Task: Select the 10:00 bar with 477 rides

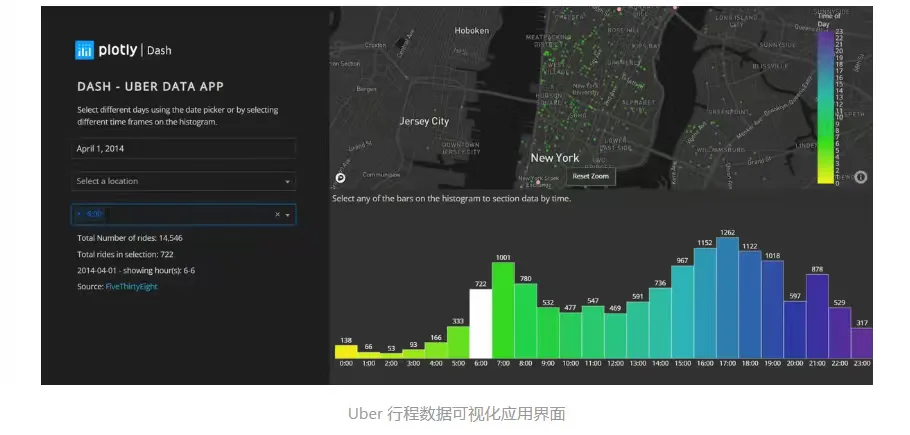Action: coord(570,335)
